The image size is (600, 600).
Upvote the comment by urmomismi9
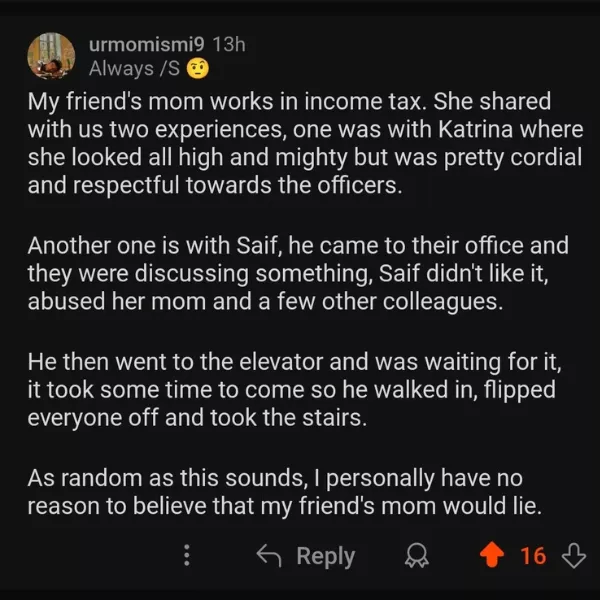point(493,555)
